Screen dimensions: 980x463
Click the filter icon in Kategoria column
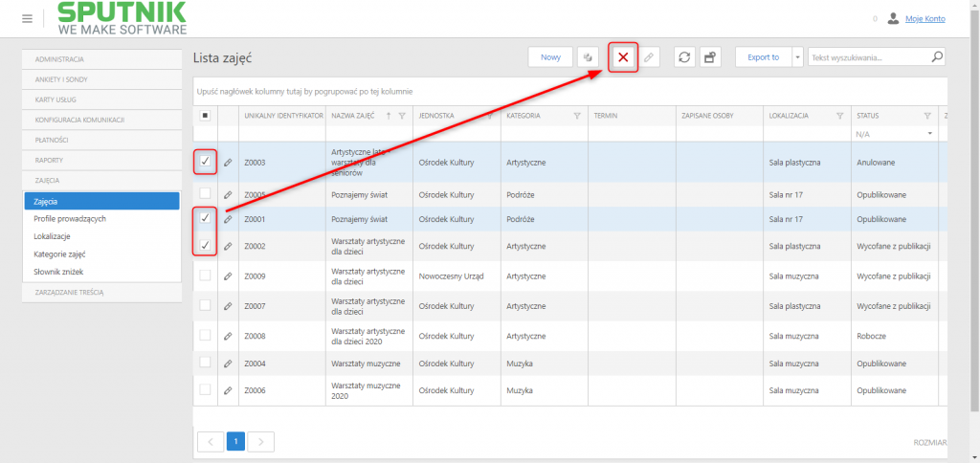[577, 116]
